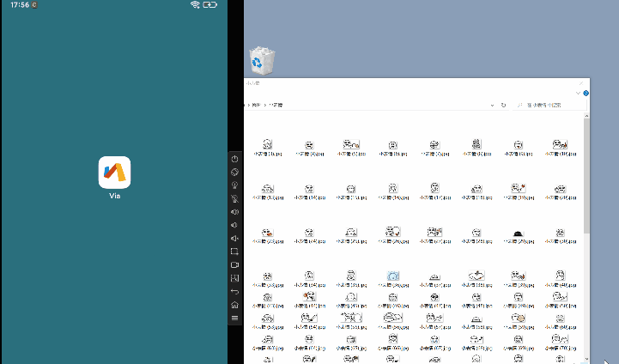Image resolution: width=619 pixels, height=364 pixels.
Task: Rotate the phone screen using the sidebar icon
Action: 234,173
